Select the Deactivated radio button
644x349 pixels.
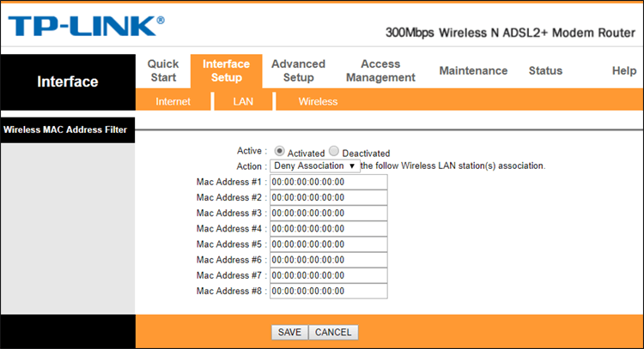tap(334, 152)
